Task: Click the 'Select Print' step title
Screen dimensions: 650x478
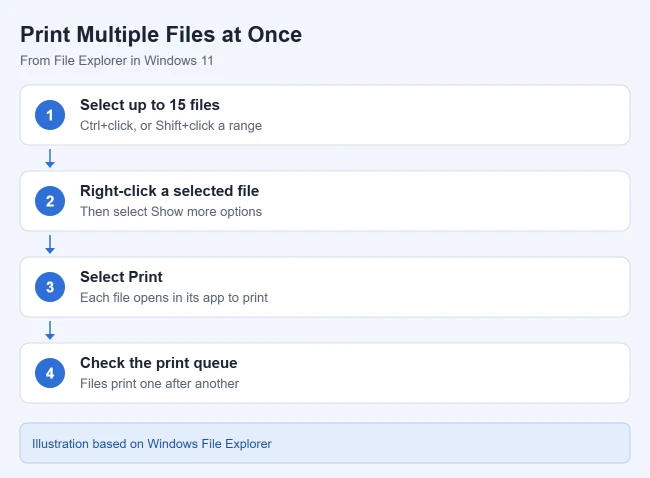Action: coord(121,277)
